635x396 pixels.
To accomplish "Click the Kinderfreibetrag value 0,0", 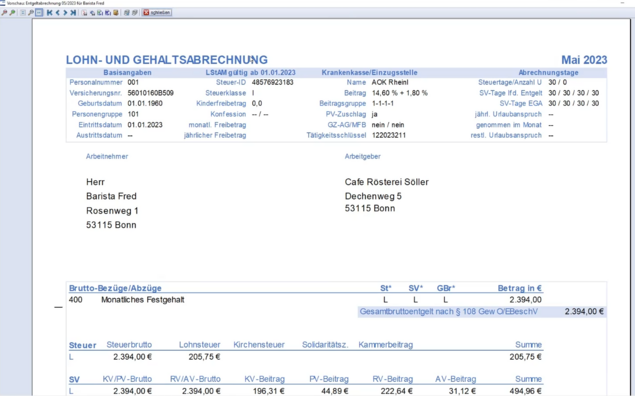I will point(257,103).
